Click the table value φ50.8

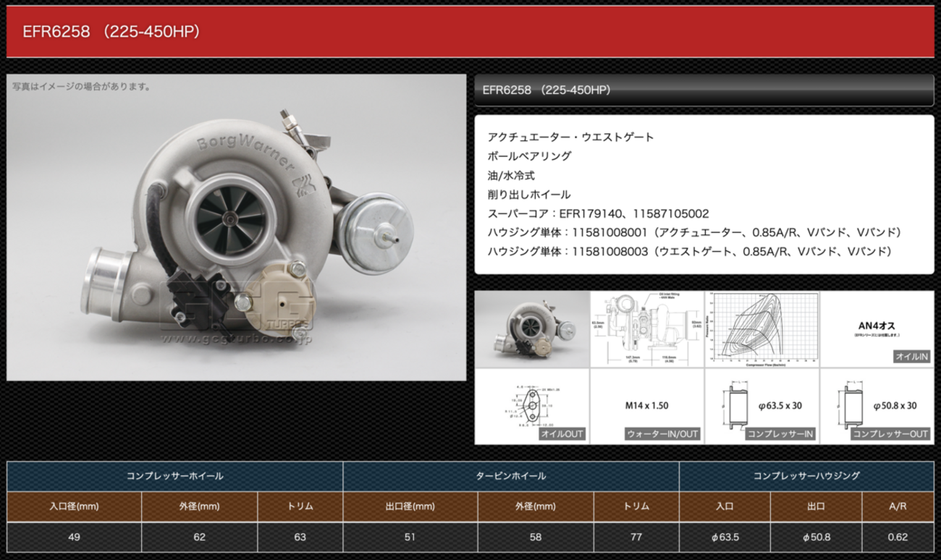click(816, 537)
